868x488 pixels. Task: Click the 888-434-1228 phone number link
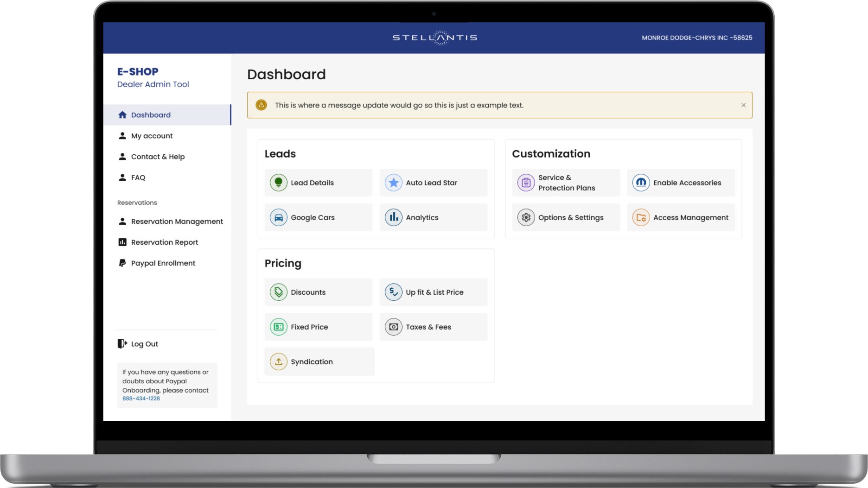point(141,399)
